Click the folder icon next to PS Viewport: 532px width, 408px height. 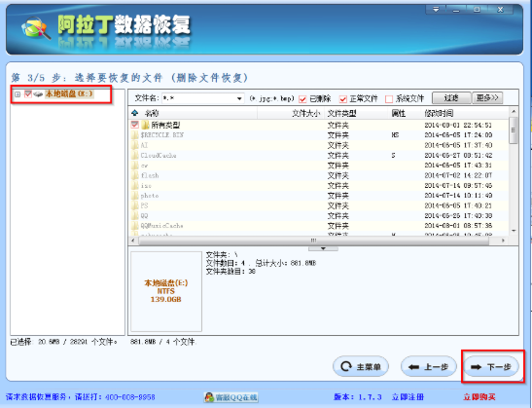pos(135,205)
